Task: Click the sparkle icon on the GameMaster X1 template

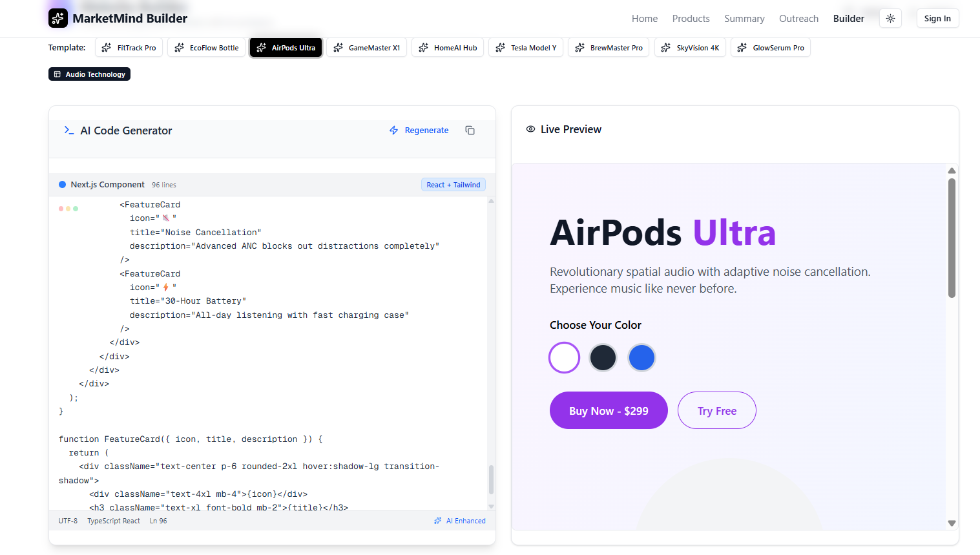Action: [x=338, y=48]
